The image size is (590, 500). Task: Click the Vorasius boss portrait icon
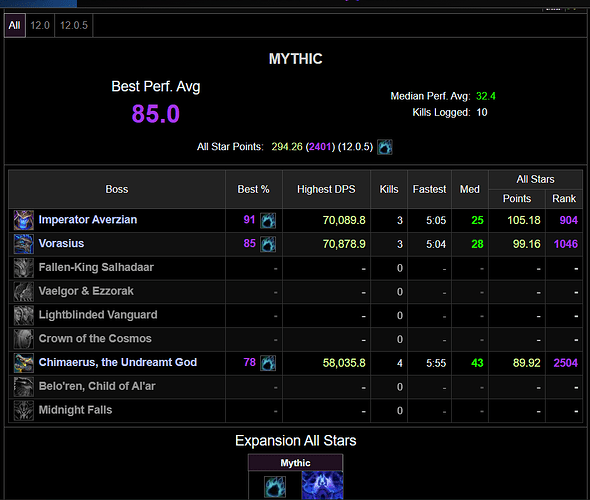[23, 244]
